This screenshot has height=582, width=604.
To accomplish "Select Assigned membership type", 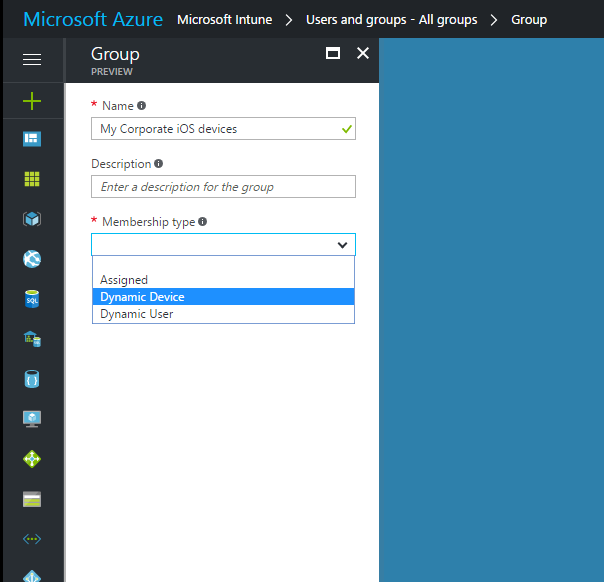I will [x=223, y=280].
